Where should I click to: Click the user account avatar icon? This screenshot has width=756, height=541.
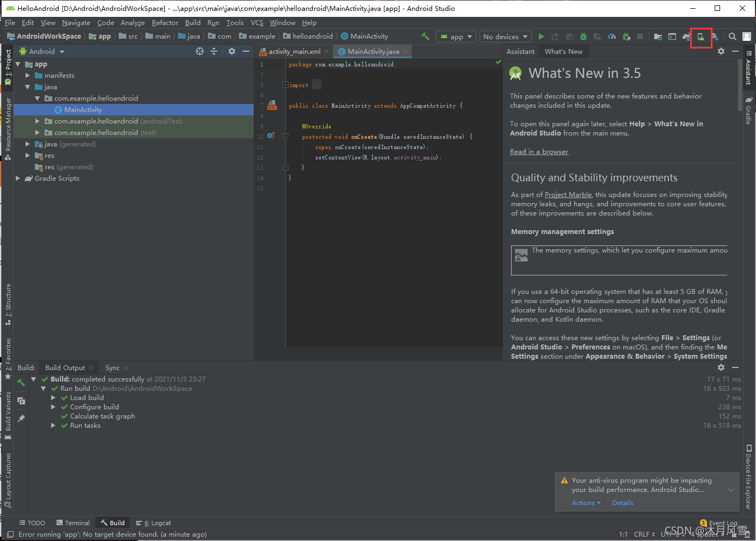pyautogui.click(x=747, y=36)
